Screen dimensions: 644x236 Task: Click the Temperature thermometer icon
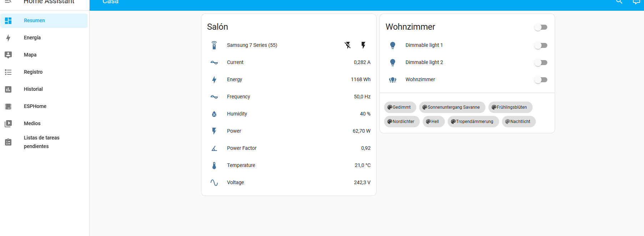tap(214, 165)
